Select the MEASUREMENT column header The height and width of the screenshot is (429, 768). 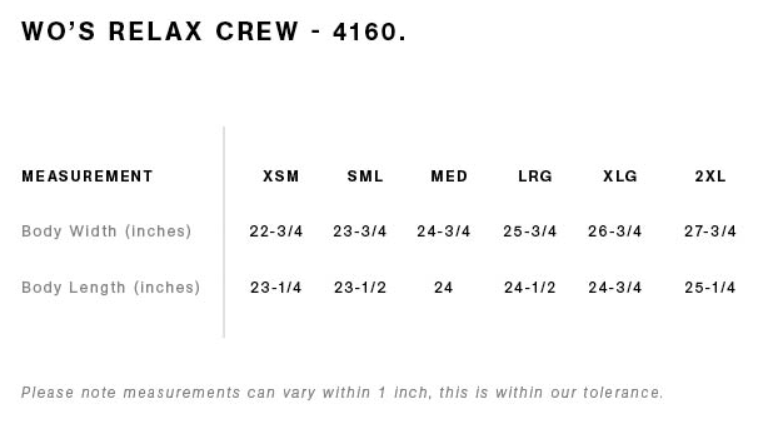click(87, 176)
